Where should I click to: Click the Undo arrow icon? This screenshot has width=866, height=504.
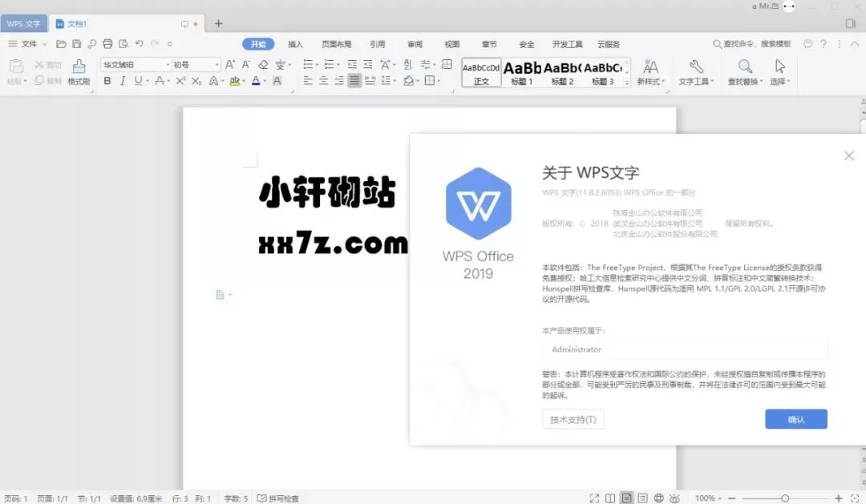(140, 44)
